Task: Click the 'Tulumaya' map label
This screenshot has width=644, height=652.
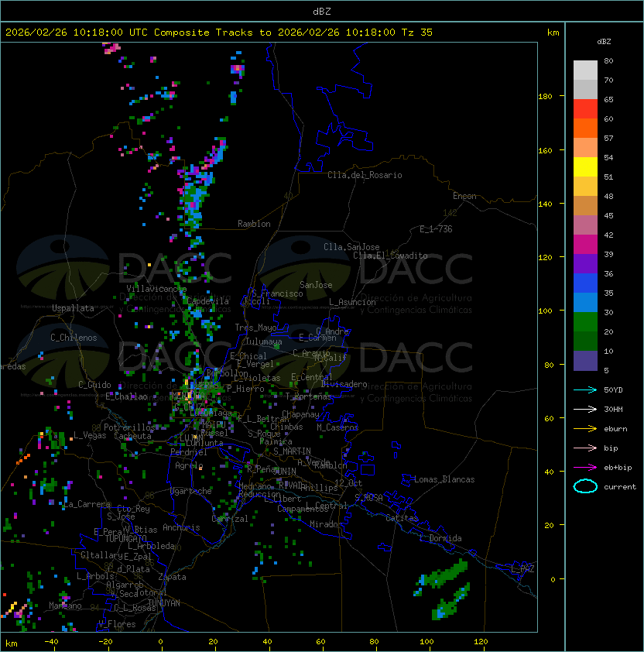Action: [x=264, y=341]
